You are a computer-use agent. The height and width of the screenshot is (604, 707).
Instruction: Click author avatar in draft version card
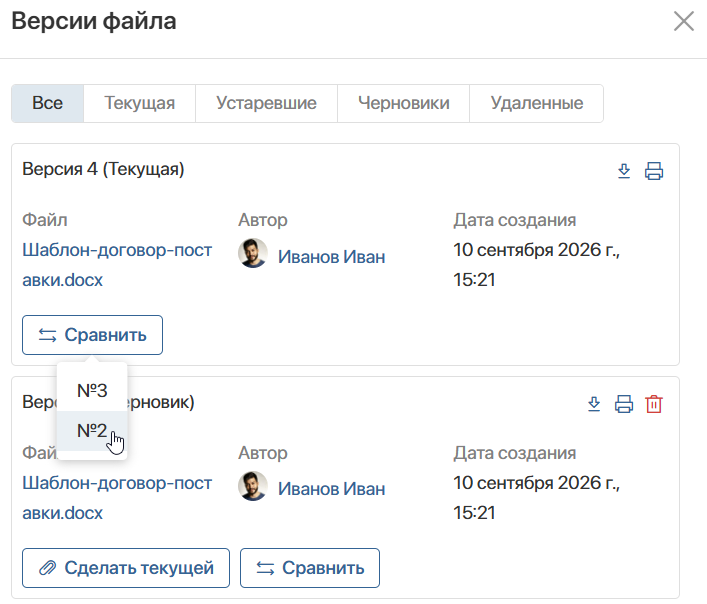click(252, 486)
